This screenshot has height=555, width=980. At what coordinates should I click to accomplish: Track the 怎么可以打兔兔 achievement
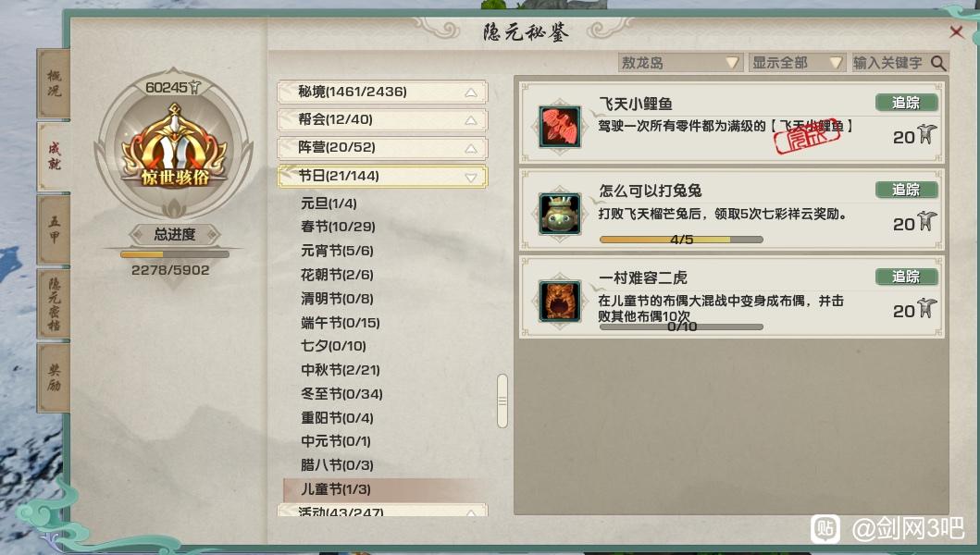pos(906,190)
